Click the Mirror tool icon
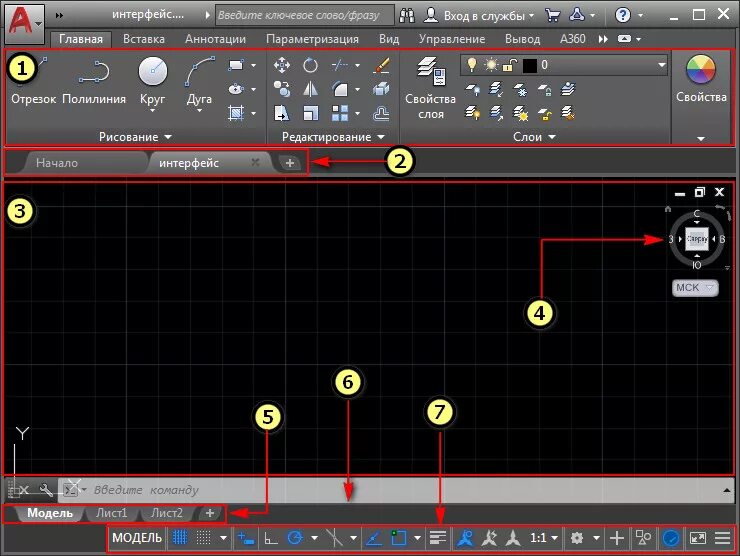This screenshot has height=556, width=740. tap(310, 89)
